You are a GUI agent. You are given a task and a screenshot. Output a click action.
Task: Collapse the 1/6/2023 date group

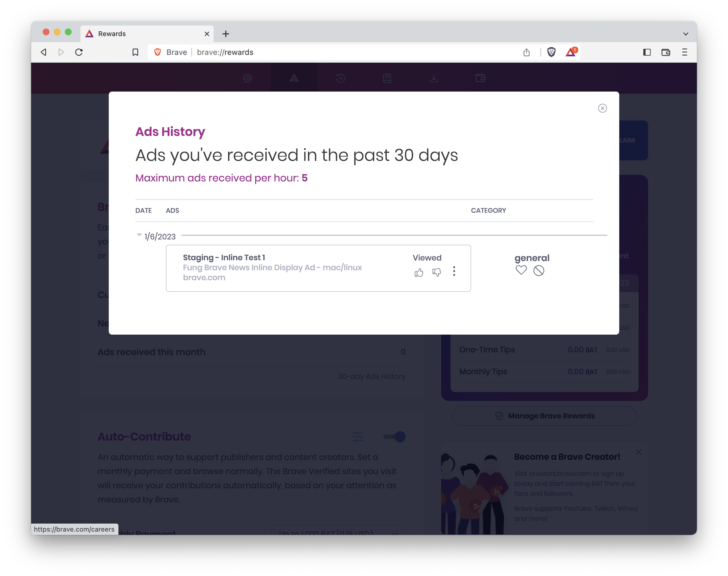pyautogui.click(x=139, y=235)
